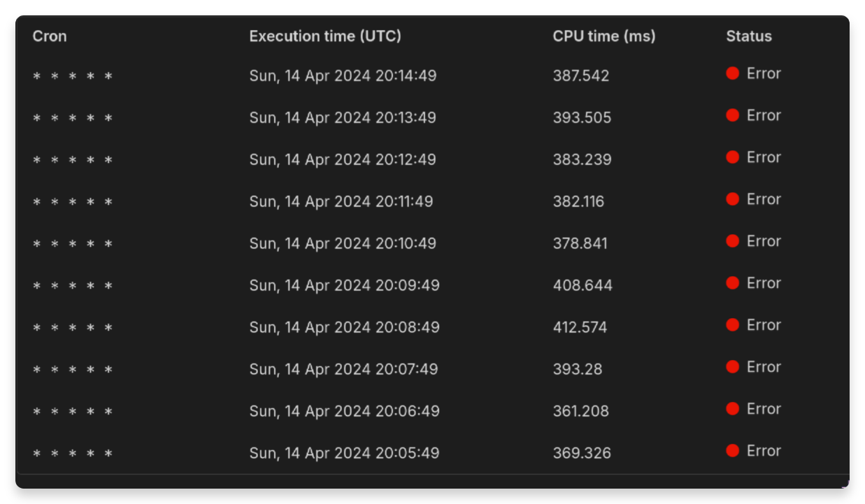Image resolution: width=865 pixels, height=504 pixels.
Task: Open the Error status text for 20:07:49
Action: 764,367
